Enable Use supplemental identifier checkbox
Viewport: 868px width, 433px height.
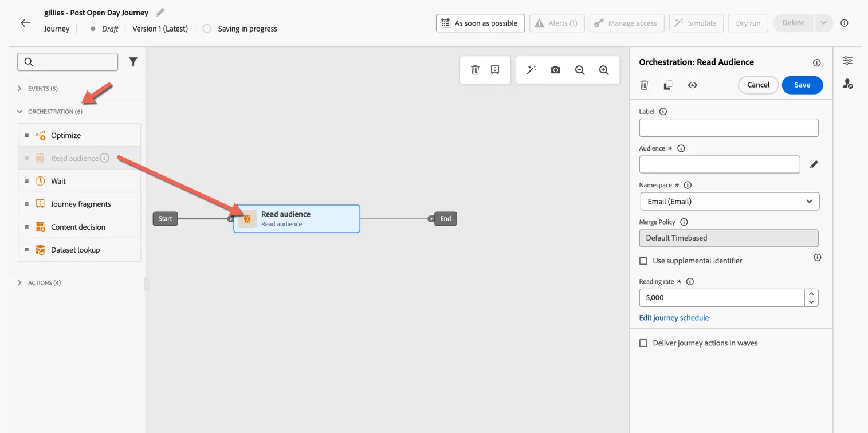pos(643,261)
